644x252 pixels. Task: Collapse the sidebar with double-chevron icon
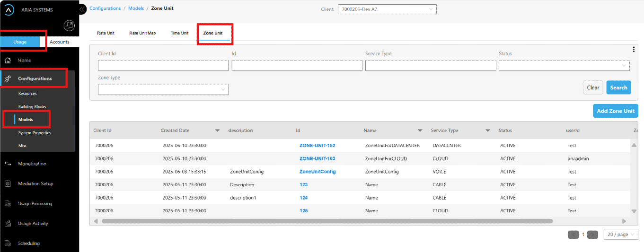[x=82, y=9]
